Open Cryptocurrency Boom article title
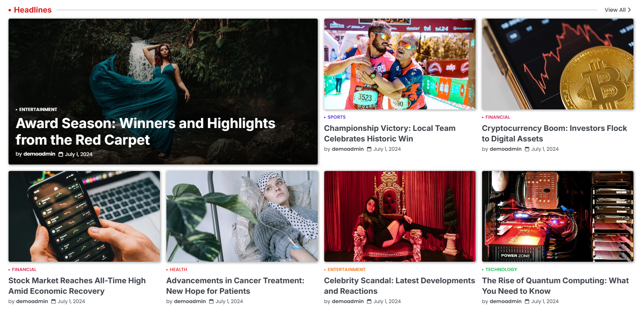644x312 pixels. [x=554, y=133]
